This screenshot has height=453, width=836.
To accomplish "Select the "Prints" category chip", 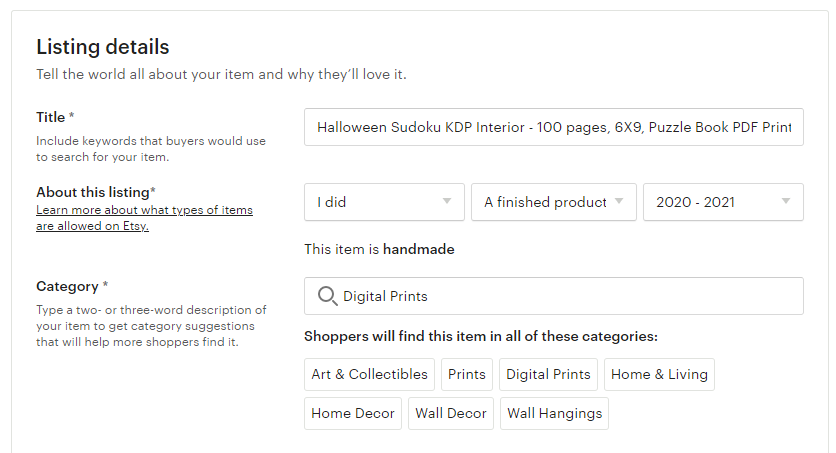I will 467,374.
